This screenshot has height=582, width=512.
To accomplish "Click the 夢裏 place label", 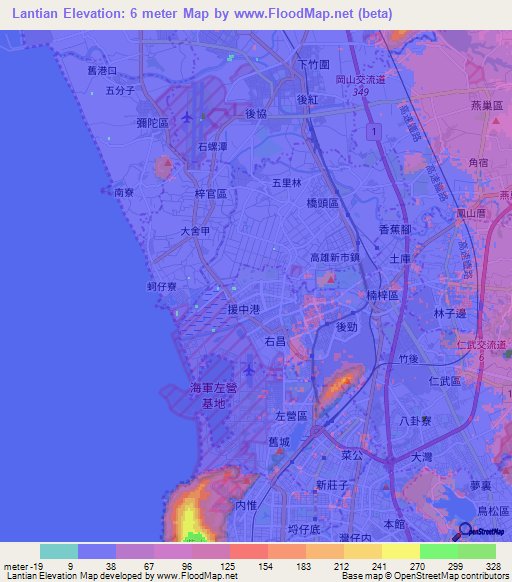I will click(480, 485).
